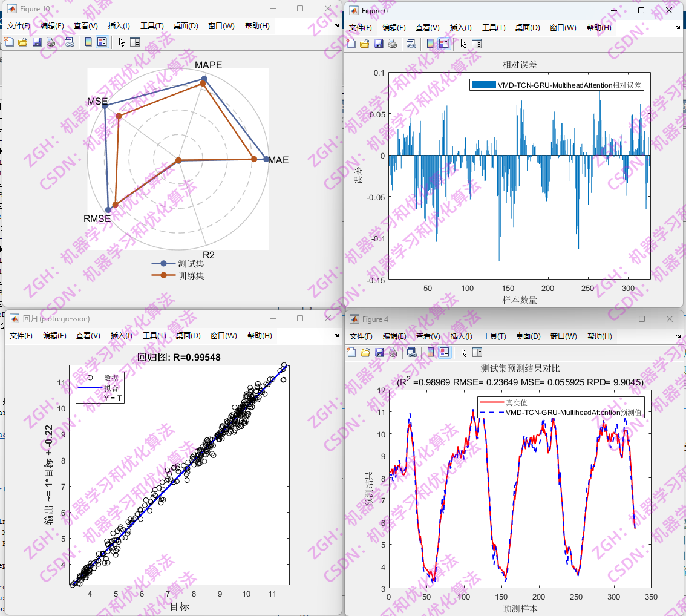Click Link Plot icon in Figure 10 toolbar
This screenshot has height=616, width=686.
69,42
